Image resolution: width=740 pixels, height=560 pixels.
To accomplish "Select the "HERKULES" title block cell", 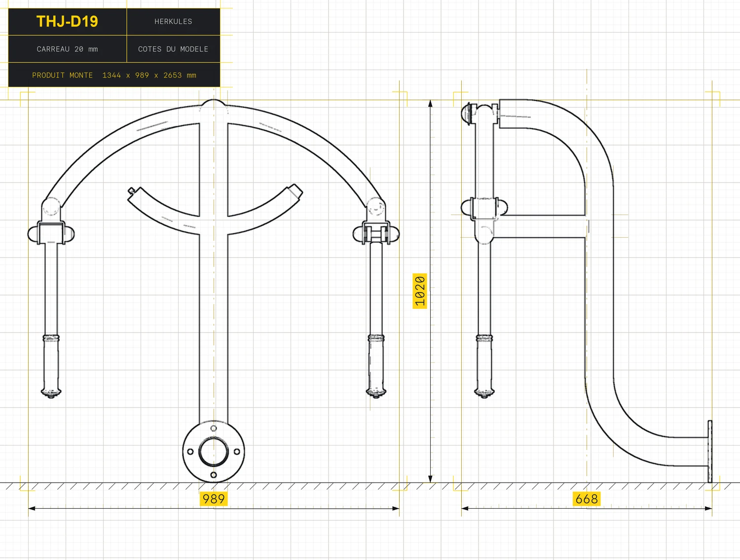I will click(173, 22).
